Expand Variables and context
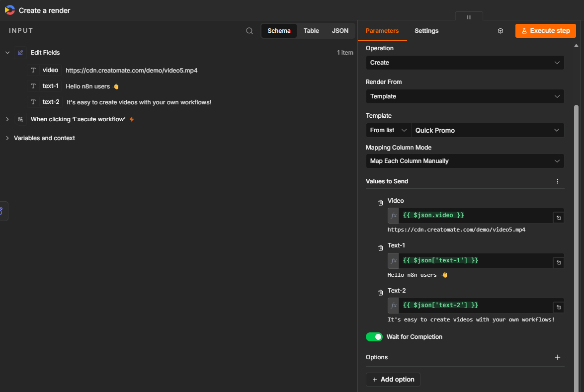This screenshot has height=392, width=584. point(7,138)
